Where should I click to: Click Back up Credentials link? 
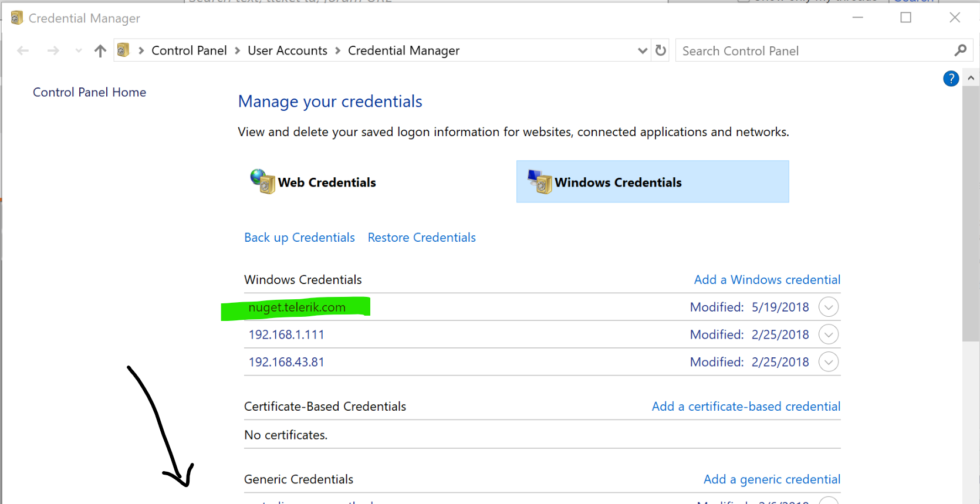pos(299,238)
